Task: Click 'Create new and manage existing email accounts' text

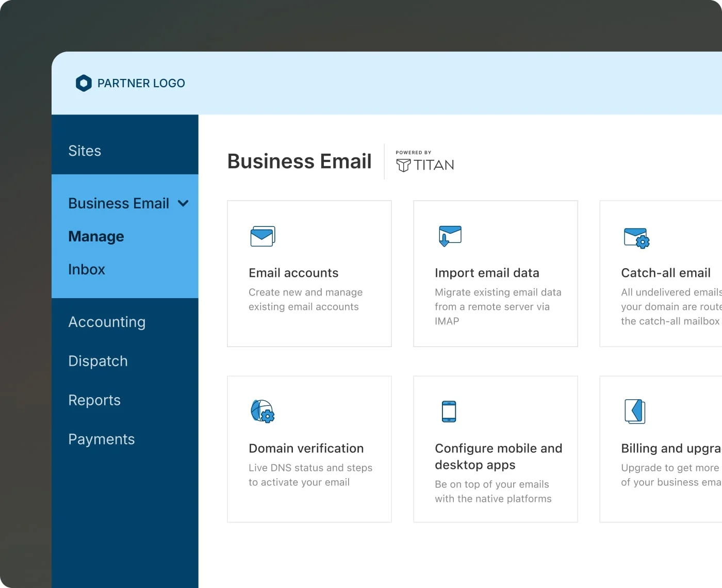Action: click(x=305, y=300)
